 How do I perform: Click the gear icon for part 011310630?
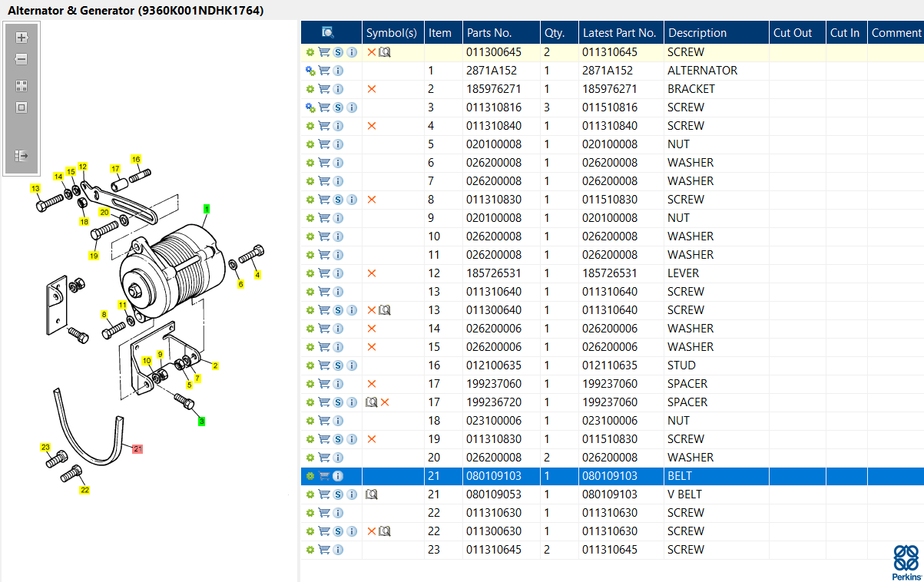pos(310,513)
